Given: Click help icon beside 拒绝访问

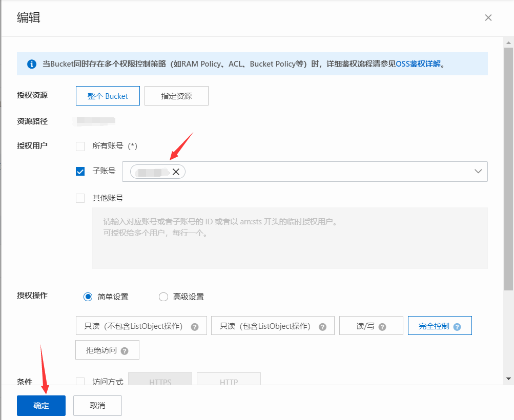Looking at the screenshot, I should 124,351.
